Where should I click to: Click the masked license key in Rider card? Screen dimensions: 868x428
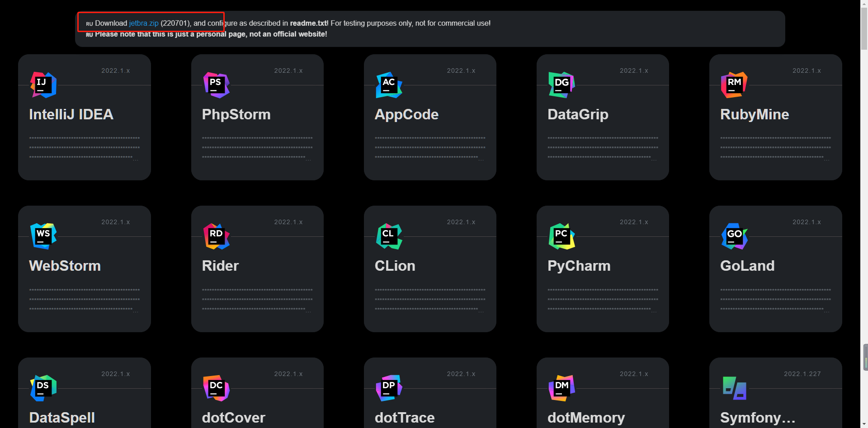(x=257, y=300)
